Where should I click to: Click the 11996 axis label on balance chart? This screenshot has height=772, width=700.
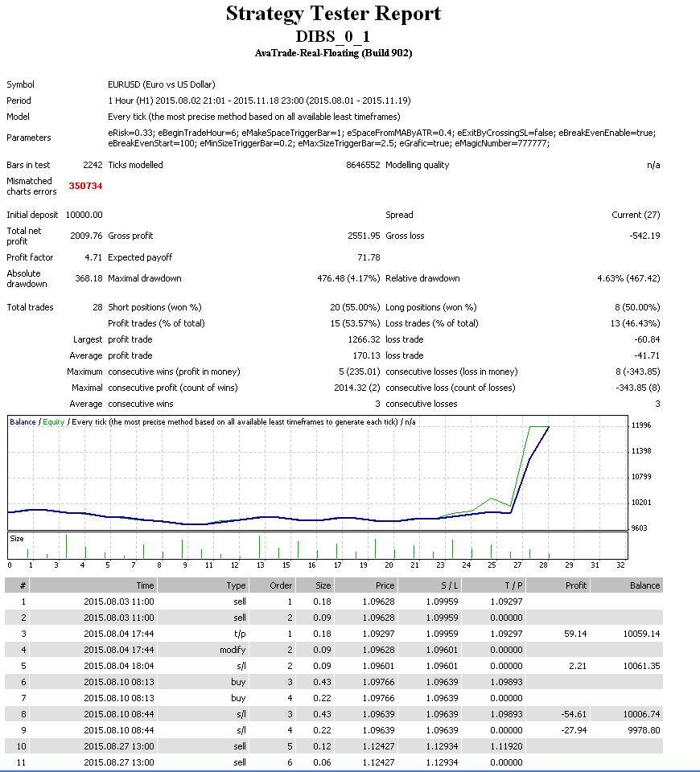641,425
